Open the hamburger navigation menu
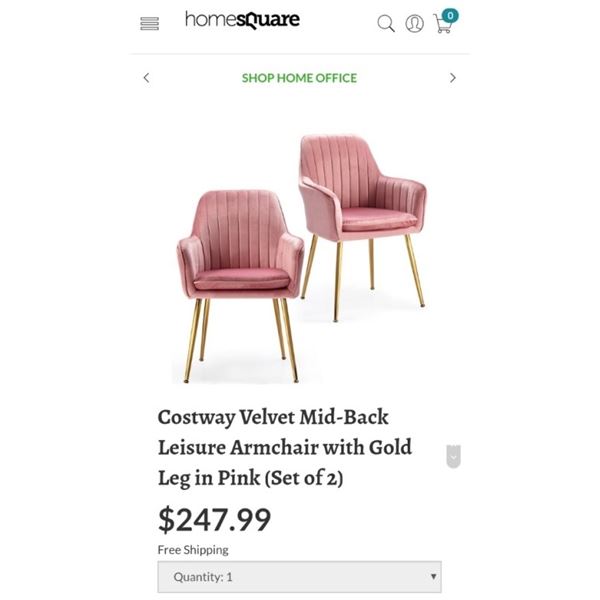600x600 pixels. pyautogui.click(x=149, y=24)
